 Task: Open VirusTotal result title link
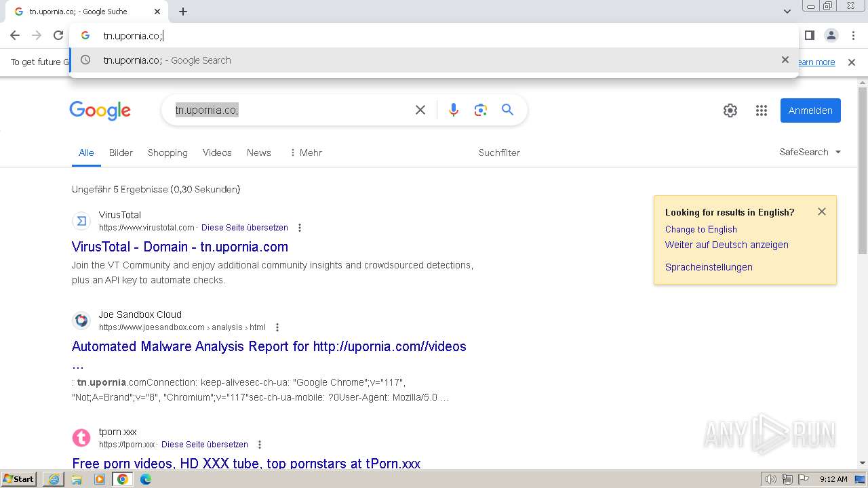pos(180,247)
